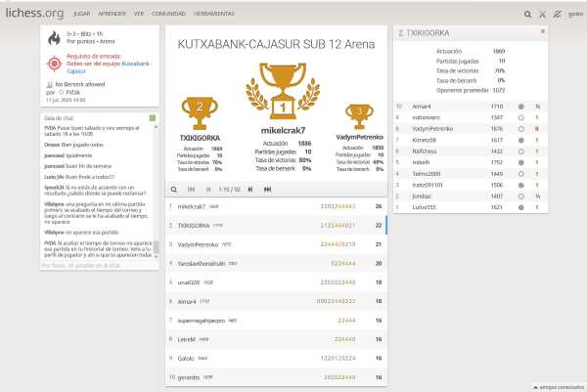
Task: Open the JUGAR menu
Action: 82,16
